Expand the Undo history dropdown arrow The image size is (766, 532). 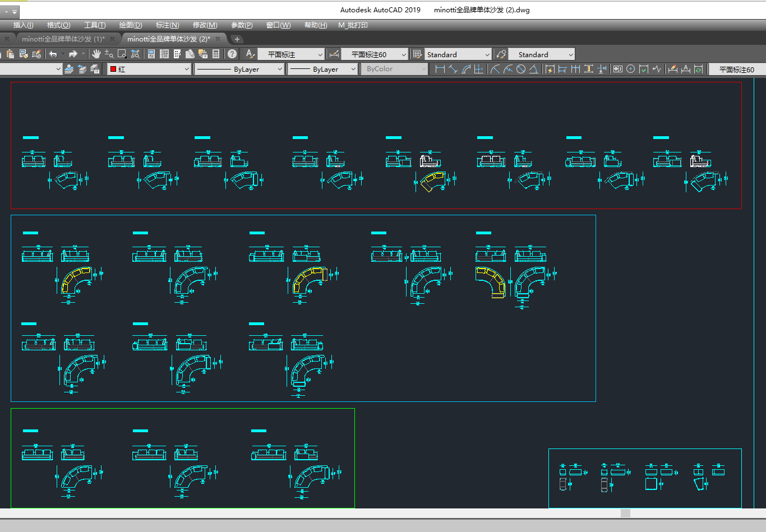pos(62,54)
